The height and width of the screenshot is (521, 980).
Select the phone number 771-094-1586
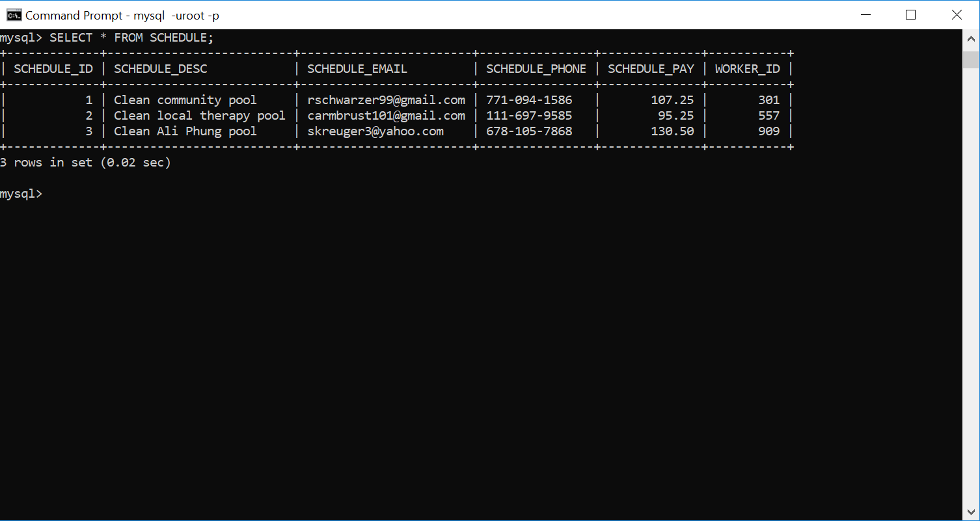pyautogui.click(x=529, y=100)
